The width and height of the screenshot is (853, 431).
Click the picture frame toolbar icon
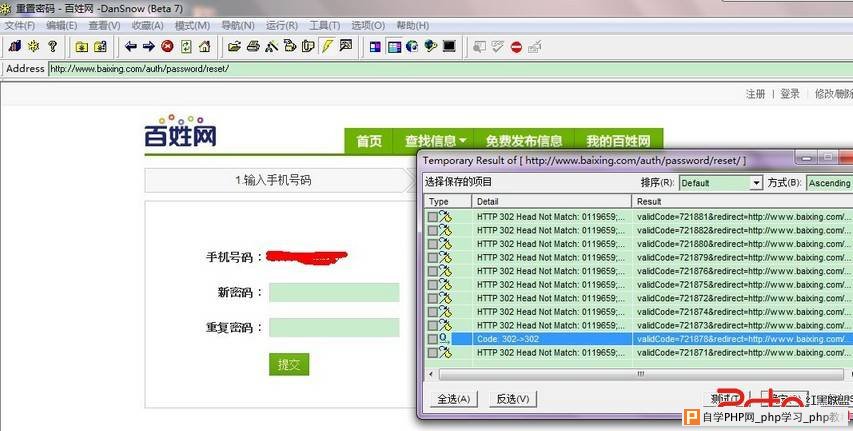coord(346,46)
